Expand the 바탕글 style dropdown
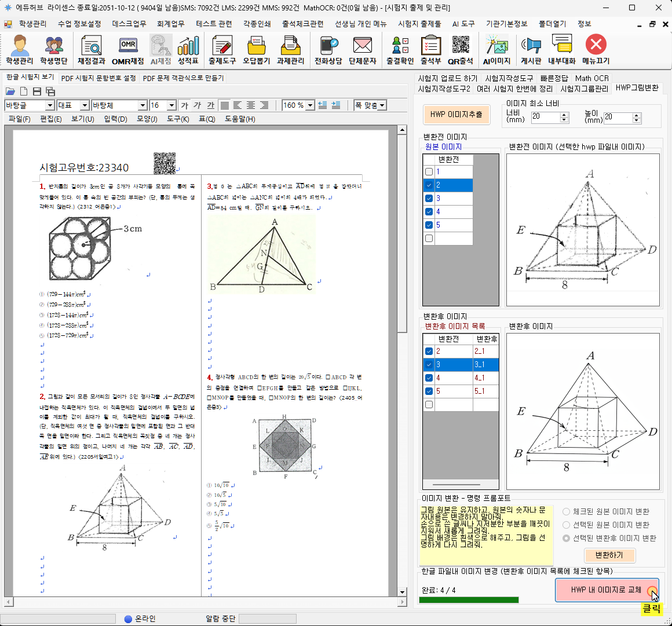The image size is (672, 626). (50, 105)
